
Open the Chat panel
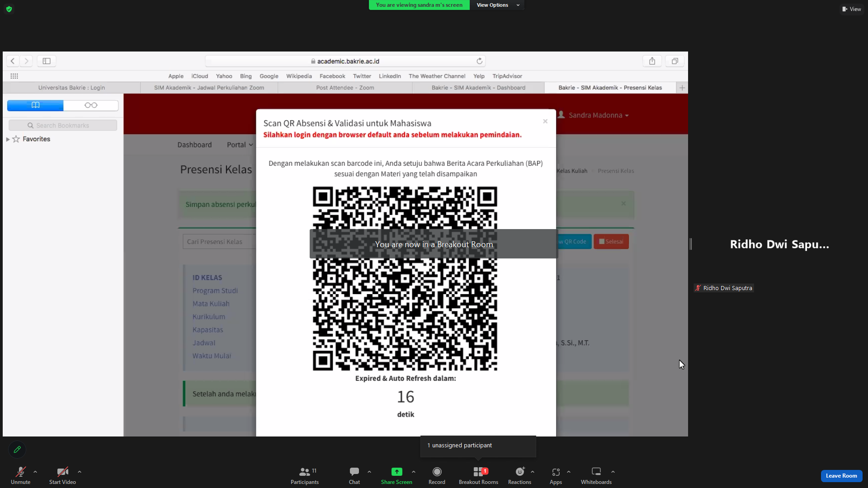(354, 475)
